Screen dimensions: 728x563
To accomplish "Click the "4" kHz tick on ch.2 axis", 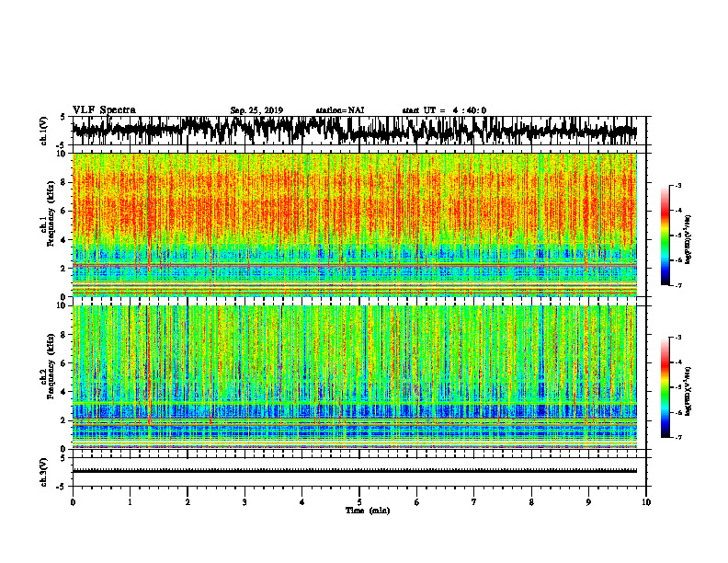I will pos(64,392).
